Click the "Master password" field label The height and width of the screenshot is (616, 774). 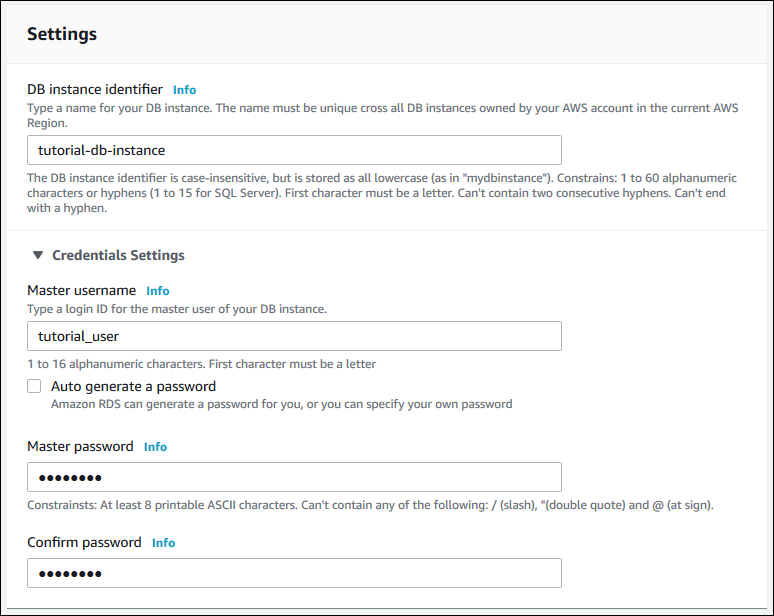(80, 447)
